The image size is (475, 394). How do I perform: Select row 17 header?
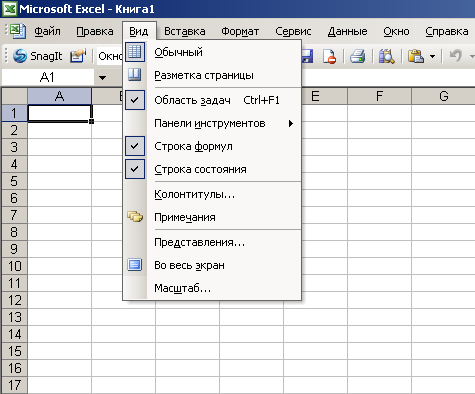tap(14, 385)
